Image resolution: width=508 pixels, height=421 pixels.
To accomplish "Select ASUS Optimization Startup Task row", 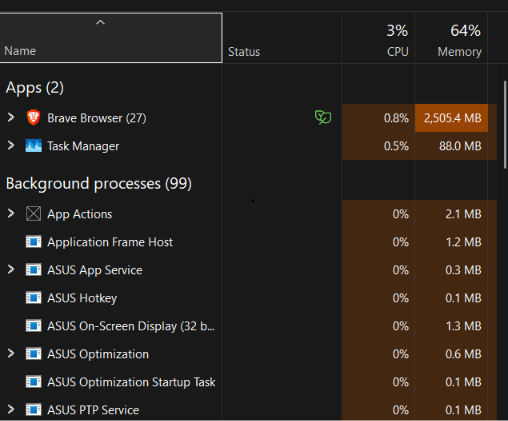I will pyautogui.click(x=248, y=382).
